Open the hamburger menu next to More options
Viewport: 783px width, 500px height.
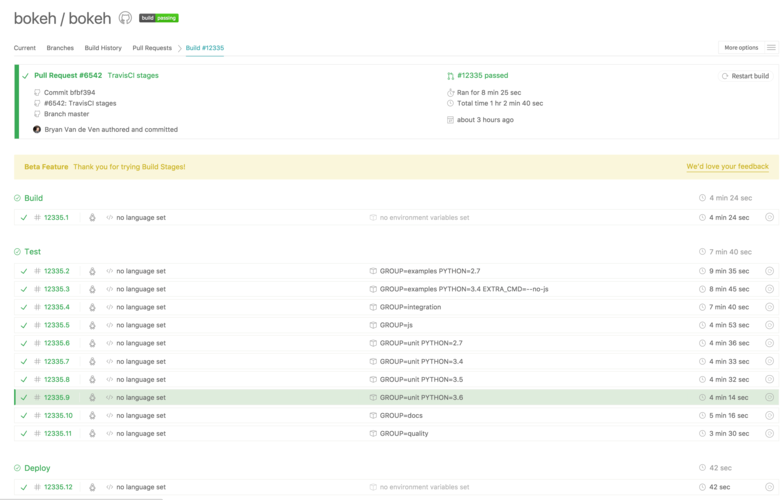point(771,47)
